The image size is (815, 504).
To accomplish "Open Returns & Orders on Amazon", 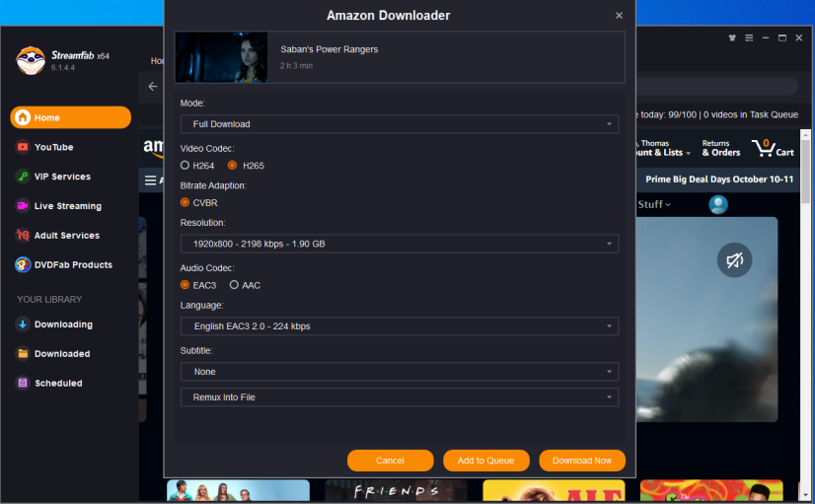I will click(x=721, y=148).
